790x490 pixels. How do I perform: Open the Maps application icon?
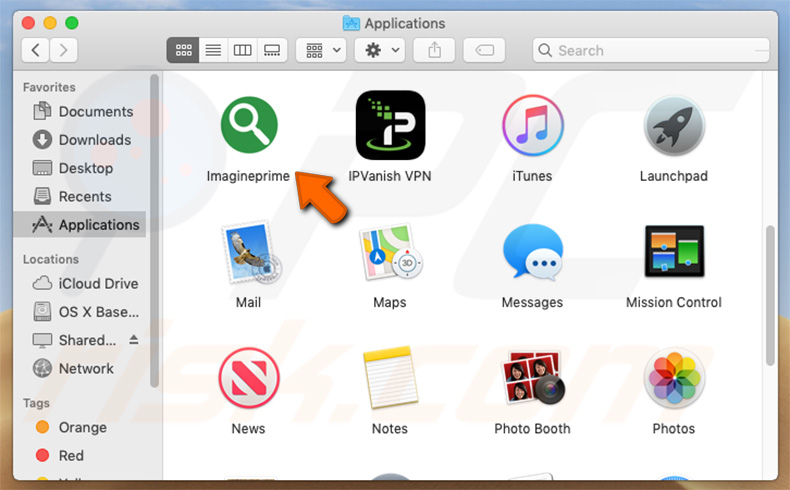390,252
